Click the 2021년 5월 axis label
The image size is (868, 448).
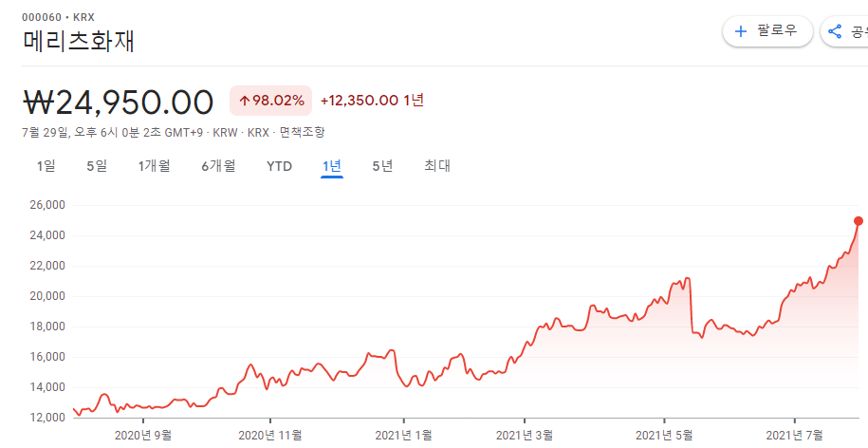coord(664,436)
